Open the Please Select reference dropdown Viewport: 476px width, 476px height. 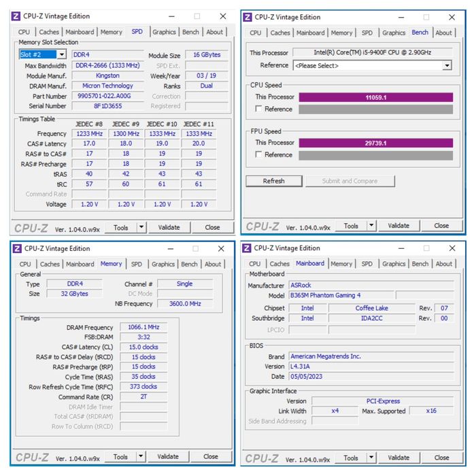tap(447, 65)
